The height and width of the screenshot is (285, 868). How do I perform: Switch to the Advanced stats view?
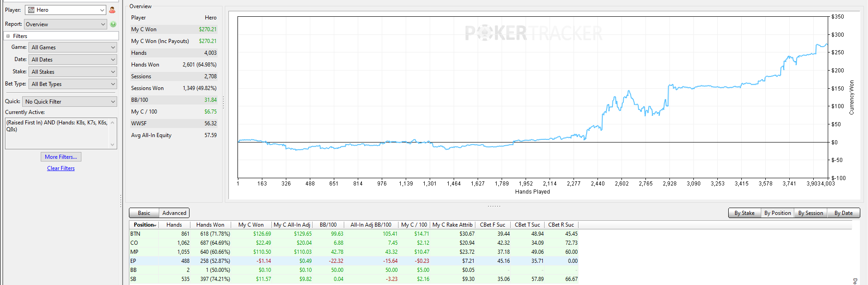pos(174,213)
